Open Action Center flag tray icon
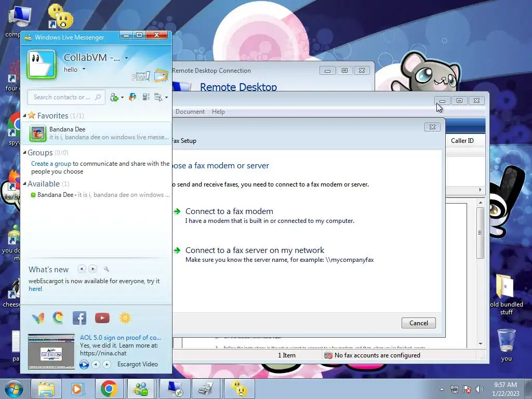Image resolution: width=532 pixels, height=399 pixels. [x=467, y=389]
